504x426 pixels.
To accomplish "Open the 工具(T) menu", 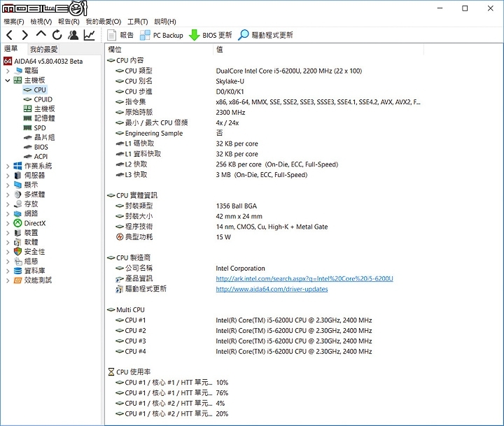I will 138,22.
